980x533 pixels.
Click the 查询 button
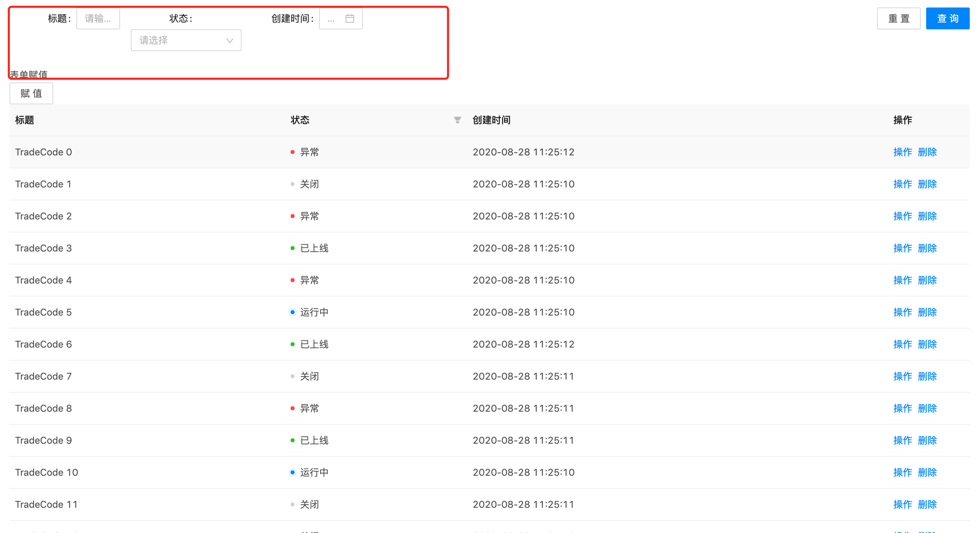947,18
